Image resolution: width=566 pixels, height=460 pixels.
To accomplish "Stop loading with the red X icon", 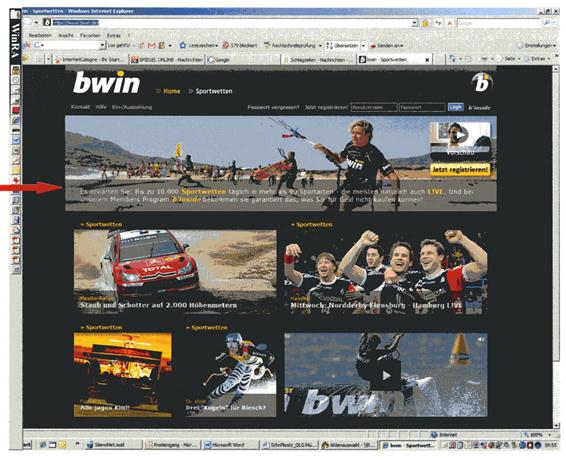I will click(x=450, y=23).
